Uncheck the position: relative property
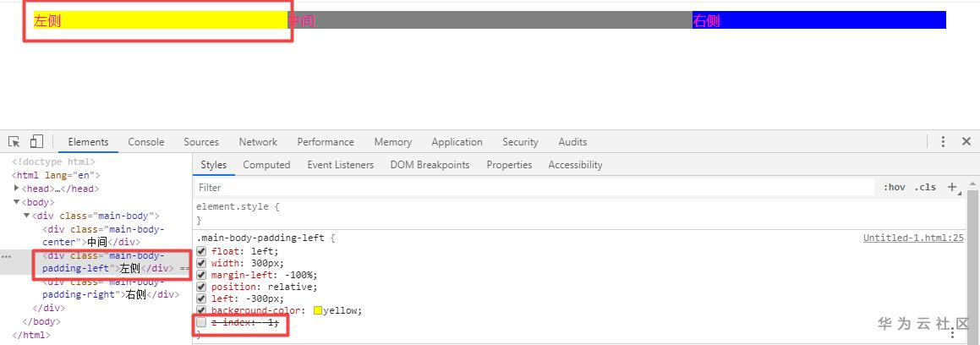Viewport: 980px width, 345px height. coord(201,287)
